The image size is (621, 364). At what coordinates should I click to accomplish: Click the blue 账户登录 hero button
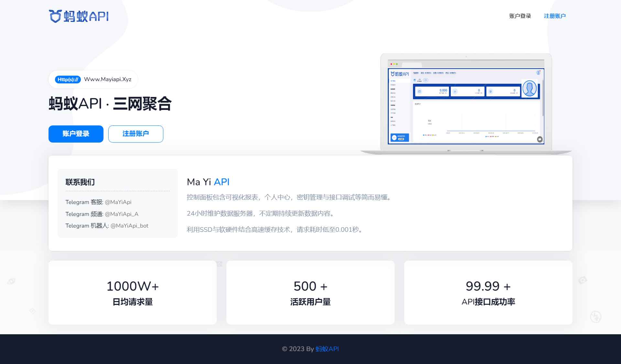click(x=76, y=134)
